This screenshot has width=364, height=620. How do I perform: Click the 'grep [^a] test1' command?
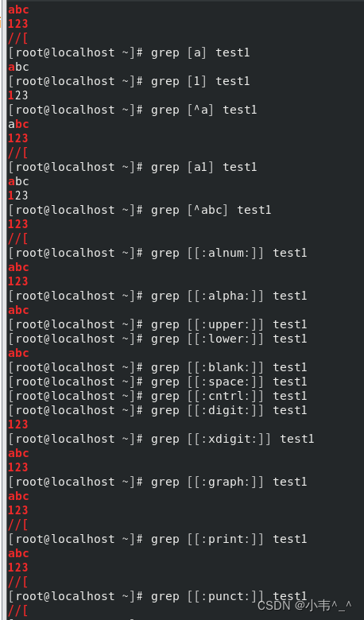[203, 110]
